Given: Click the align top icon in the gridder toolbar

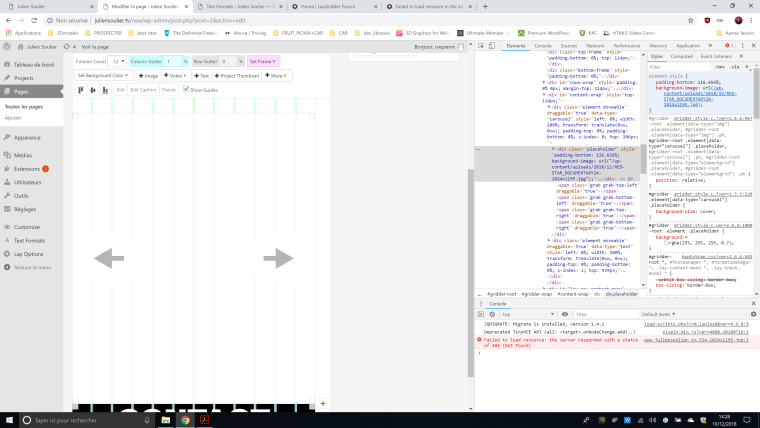Looking at the screenshot, I should [x=81, y=90].
